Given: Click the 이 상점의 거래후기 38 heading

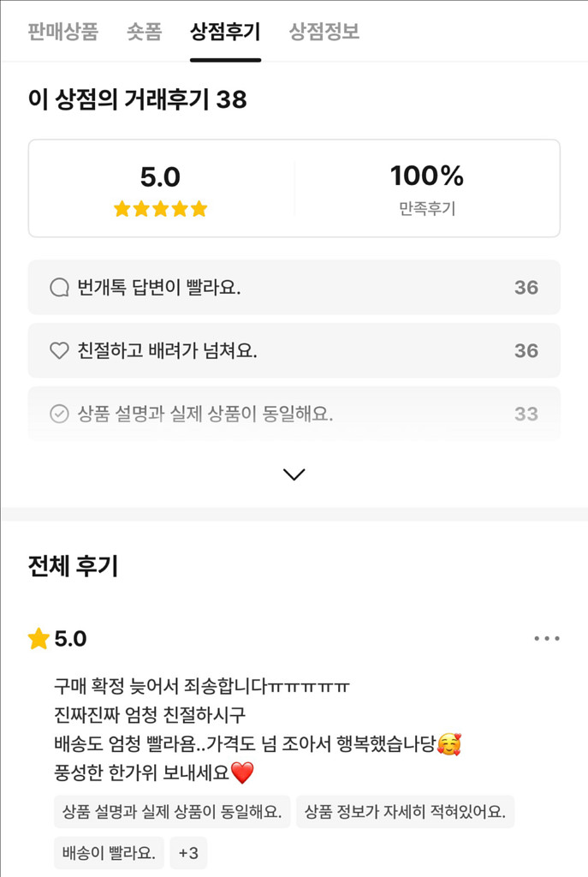Looking at the screenshot, I should click(x=137, y=100).
